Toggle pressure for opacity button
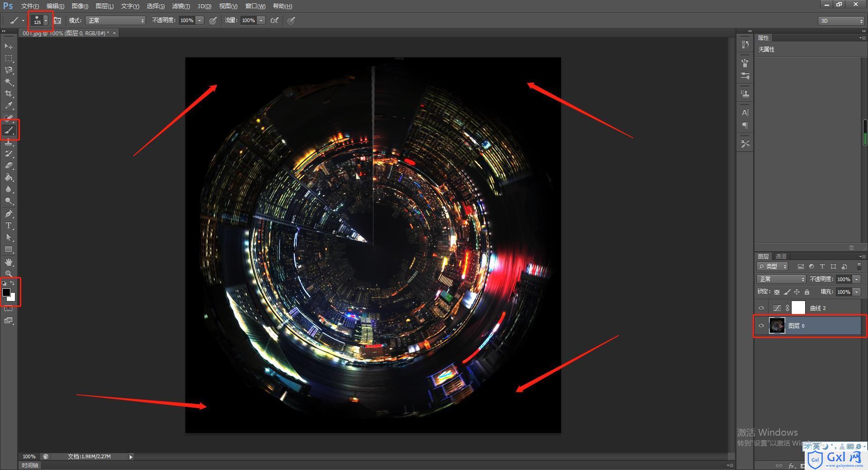868x470 pixels. [x=213, y=20]
